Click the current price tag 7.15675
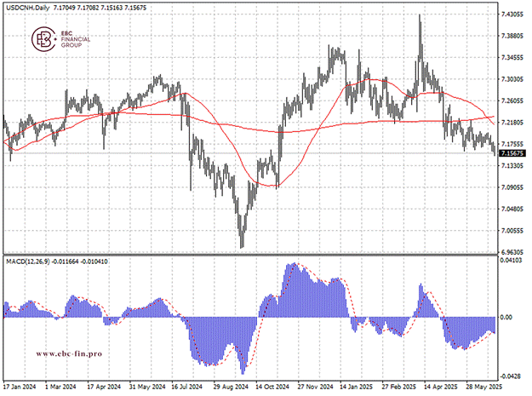The height and width of the screenshot is (396, 532). point(512,153)
